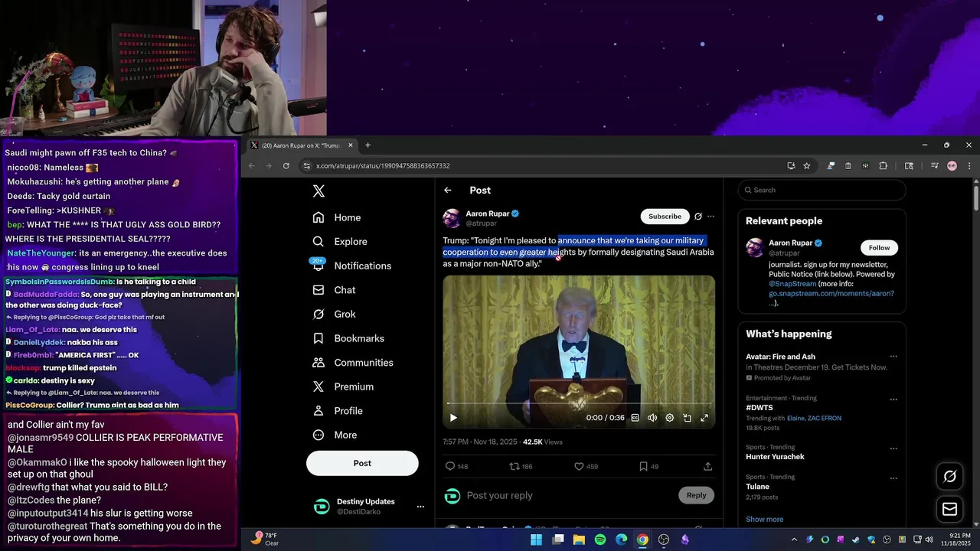
Task: Seek on the video progress bar
Action: pyautogui.click(x=579, y=403)
